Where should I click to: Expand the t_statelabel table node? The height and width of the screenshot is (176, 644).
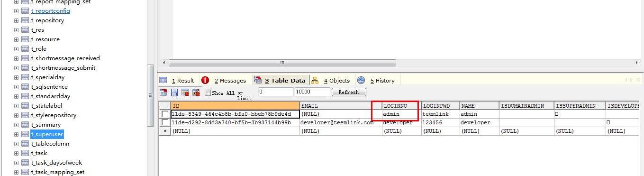click(16, 106)
